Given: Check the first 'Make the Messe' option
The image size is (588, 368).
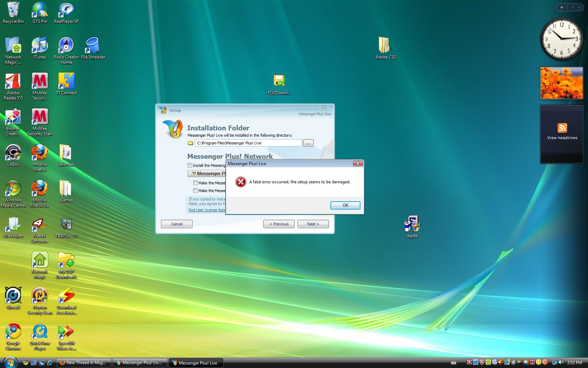Looking at the screenshot, I should [196, 183].
